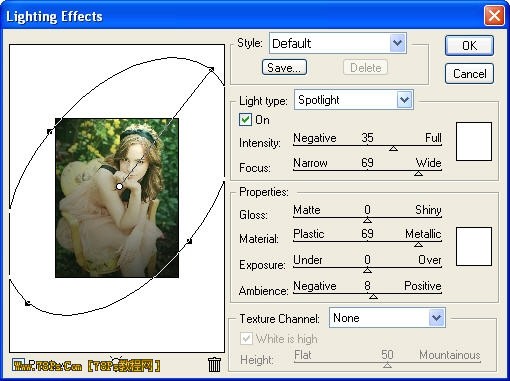Select the ellipse handle left of the photo
510x381 pixels.
(50, 132)
